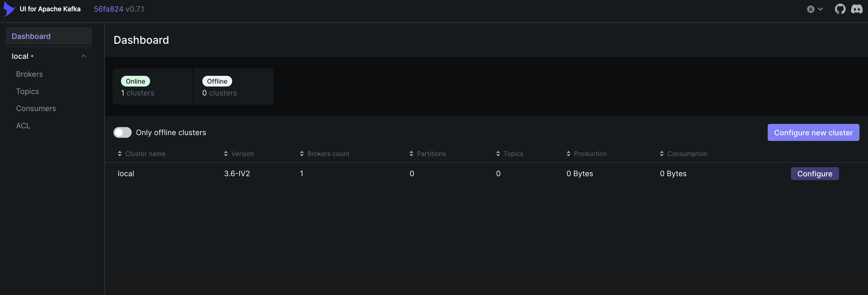Click the Kafka UI logo icon
The width and height of the screenshot is (868, 295).
click(x=9, y=9)
